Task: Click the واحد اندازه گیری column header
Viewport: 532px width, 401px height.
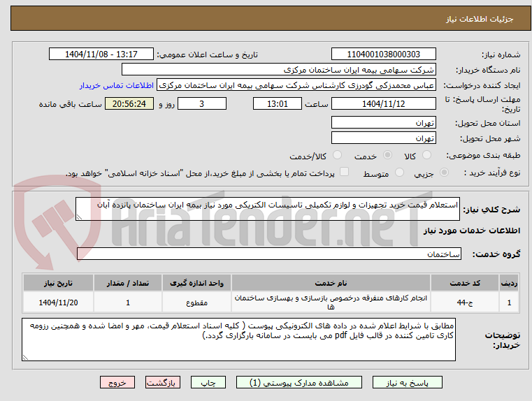Action: coord(196,283)
